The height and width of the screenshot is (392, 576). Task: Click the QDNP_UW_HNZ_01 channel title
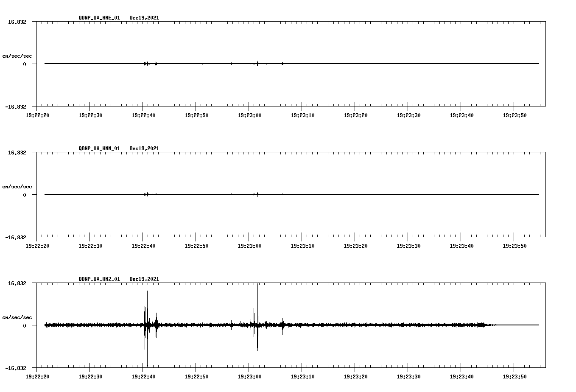point(99,279)
